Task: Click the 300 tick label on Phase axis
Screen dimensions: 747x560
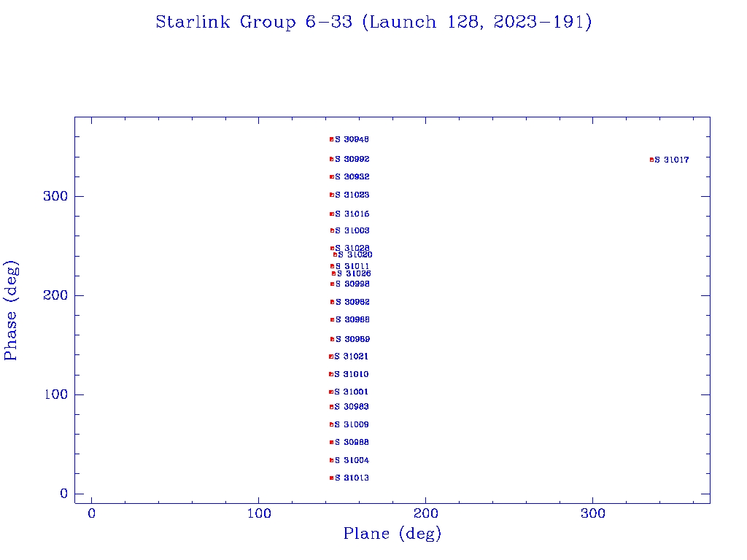Action: tap(55, 196)
